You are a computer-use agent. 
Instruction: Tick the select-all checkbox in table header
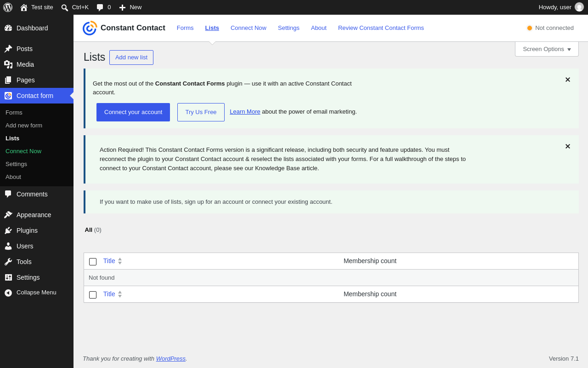pos(93,262)
